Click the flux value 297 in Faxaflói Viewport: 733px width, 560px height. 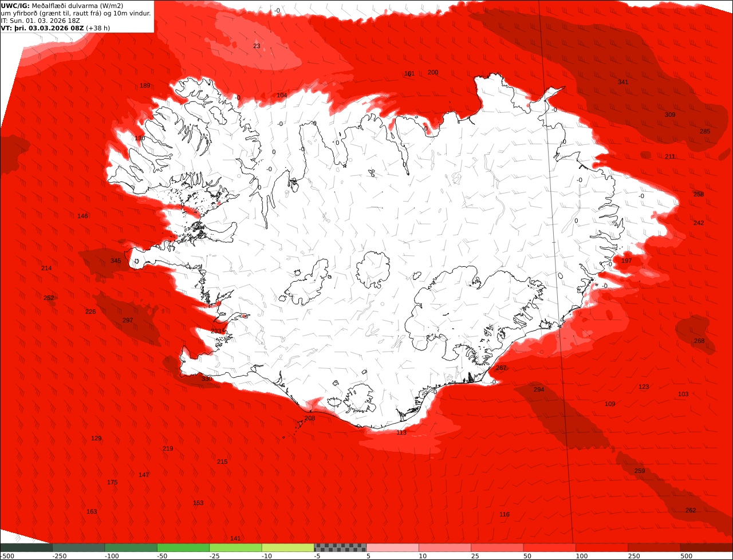point(128,320)
